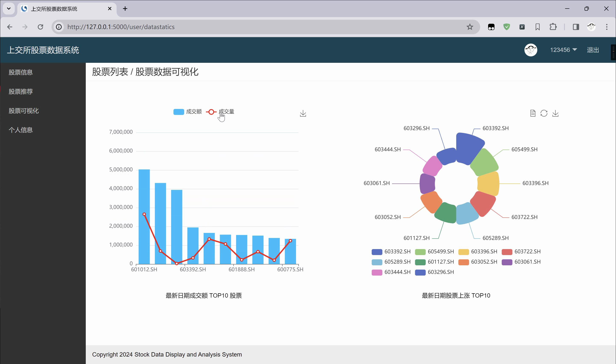The width and height of the screenshot is (616, 364).
Task: Reload the current page
Action: click(40, 27)
